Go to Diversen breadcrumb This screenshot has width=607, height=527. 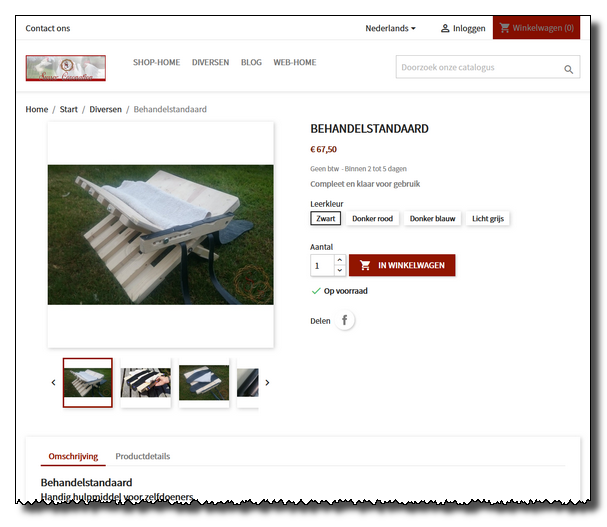coord(105,109)
